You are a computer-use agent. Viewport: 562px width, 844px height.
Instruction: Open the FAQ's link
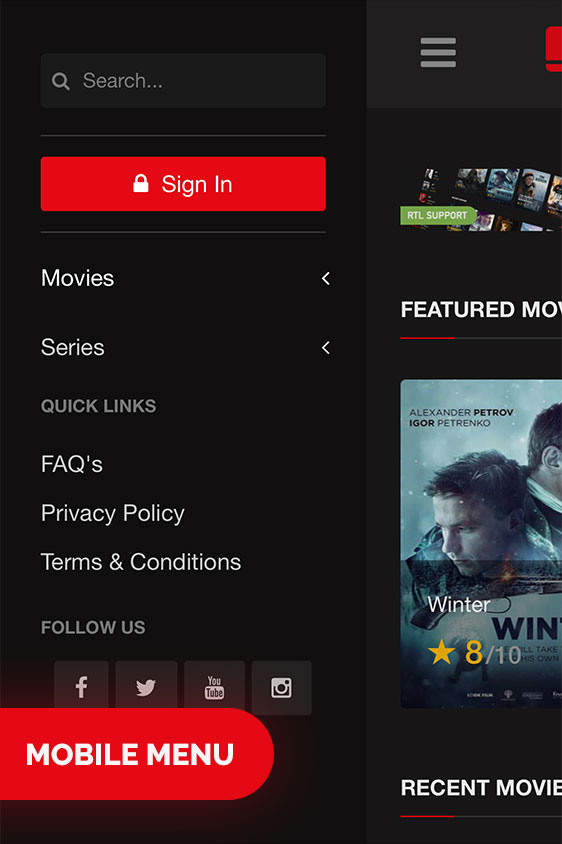coord(72,464)
